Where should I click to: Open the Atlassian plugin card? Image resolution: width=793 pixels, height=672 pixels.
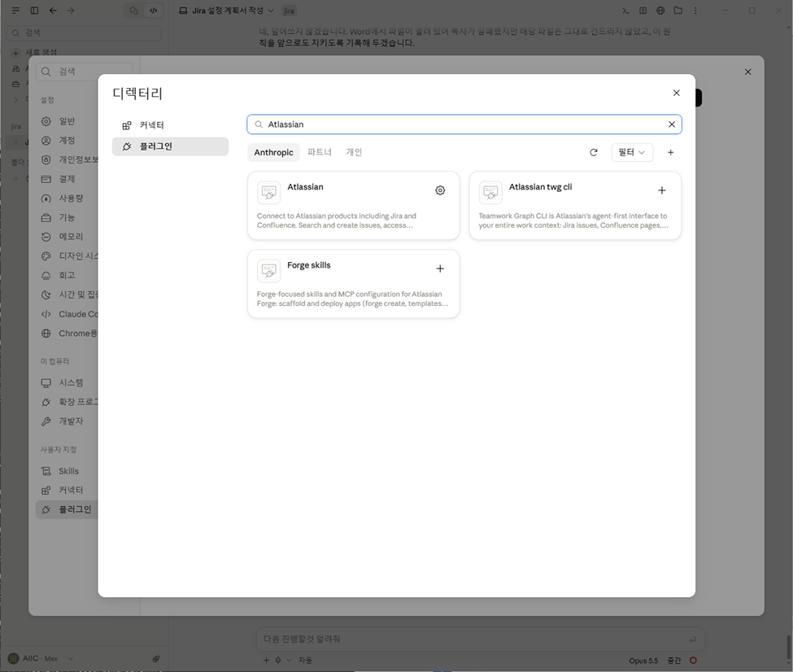click(x=354, y=206)
